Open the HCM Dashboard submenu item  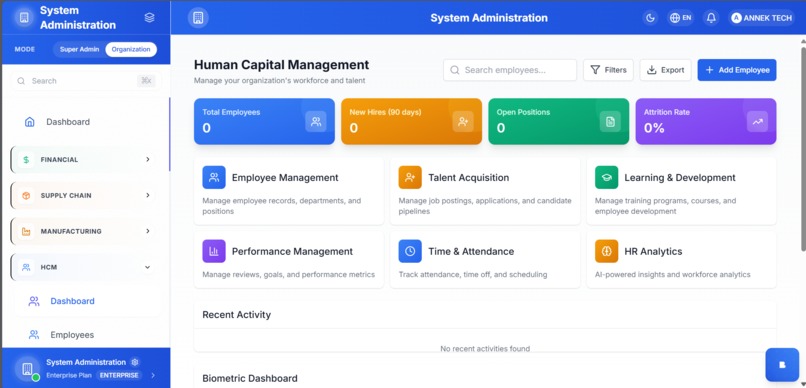(87, 301)
